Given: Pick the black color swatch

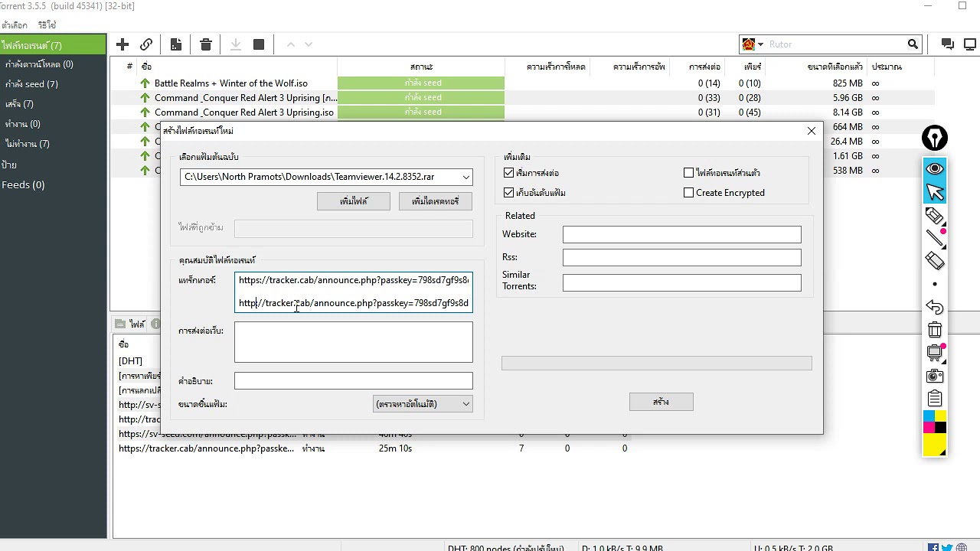Looking at the screenshot, I should (941, 428).
